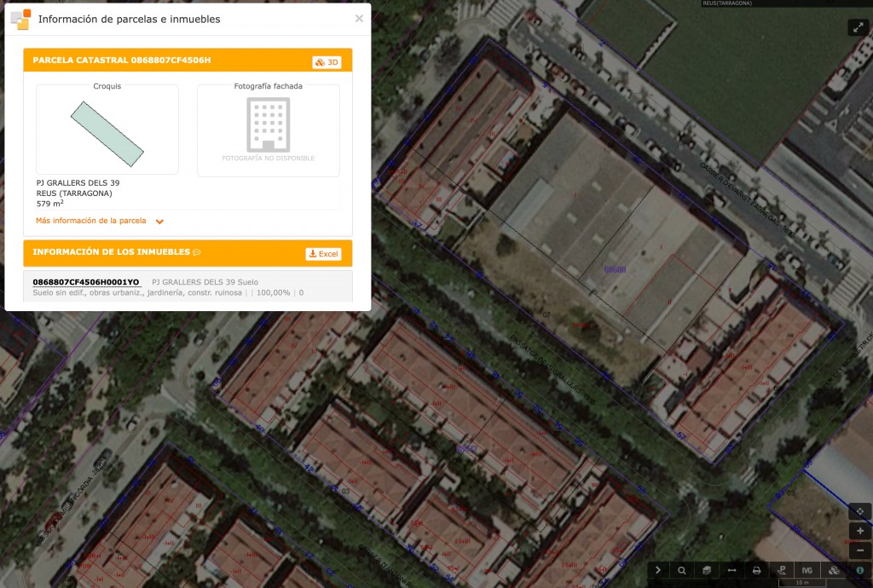Open the IVG viewer icon

pyautogui.click(x=807, y=569)
